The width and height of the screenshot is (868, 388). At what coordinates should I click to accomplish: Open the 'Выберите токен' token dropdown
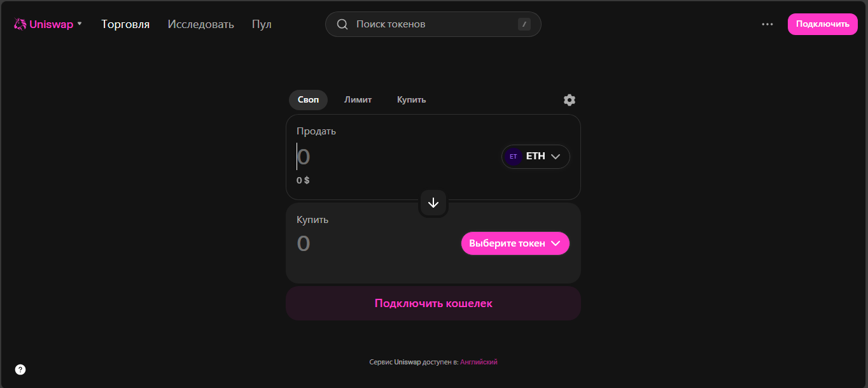515,243
